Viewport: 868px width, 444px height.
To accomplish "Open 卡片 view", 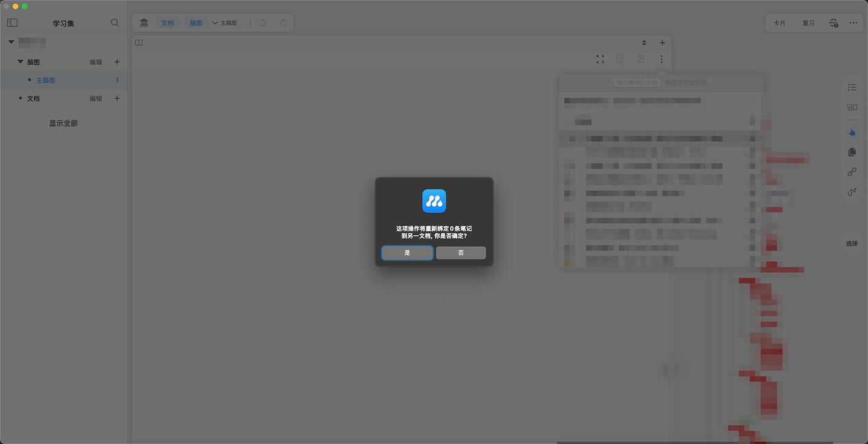I will [779, 23].
